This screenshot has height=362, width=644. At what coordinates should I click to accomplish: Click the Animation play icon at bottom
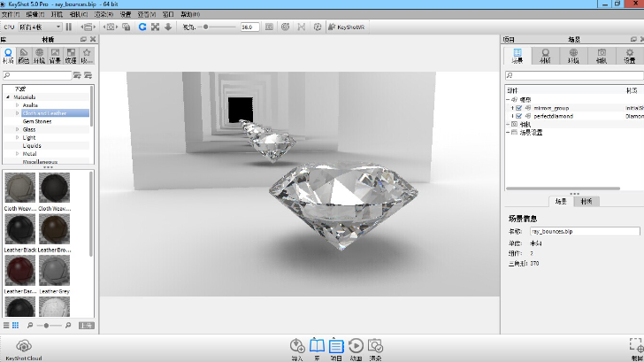tap(356, 346)
